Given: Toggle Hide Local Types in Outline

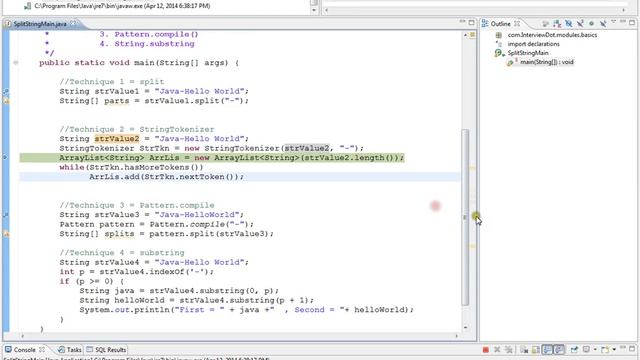Looking at the screenshot, I should point(603,24).
